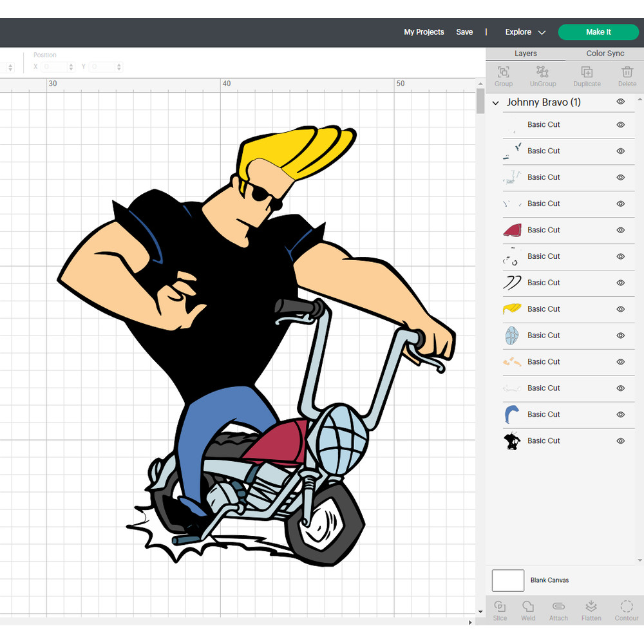
Task: Open the Explore dropdown menu
Action: point(524,32)
